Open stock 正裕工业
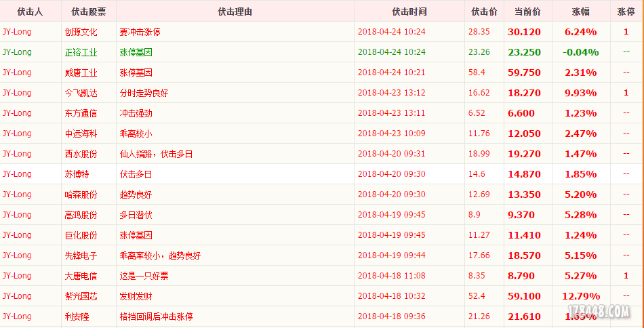 [x=81, y=53]
